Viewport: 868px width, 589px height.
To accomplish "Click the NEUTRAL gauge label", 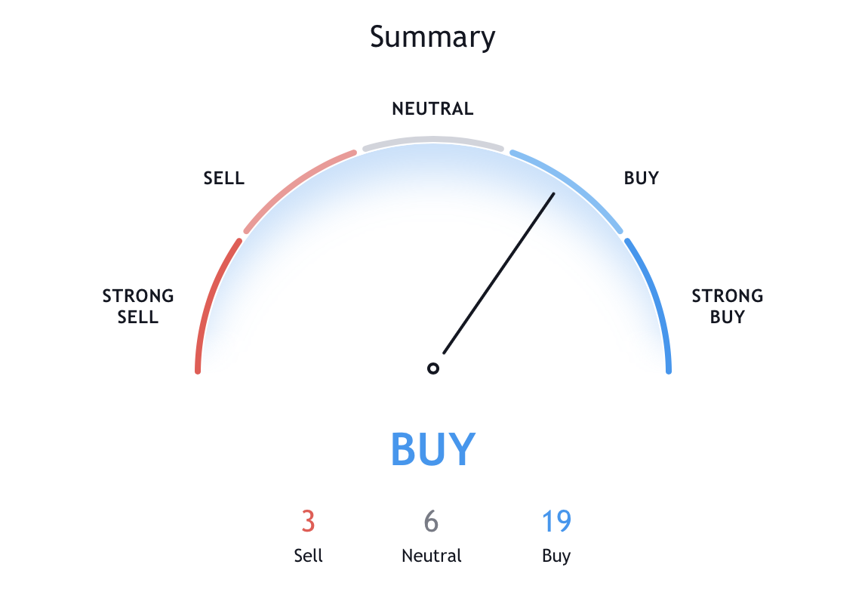I will pos(432,109).
